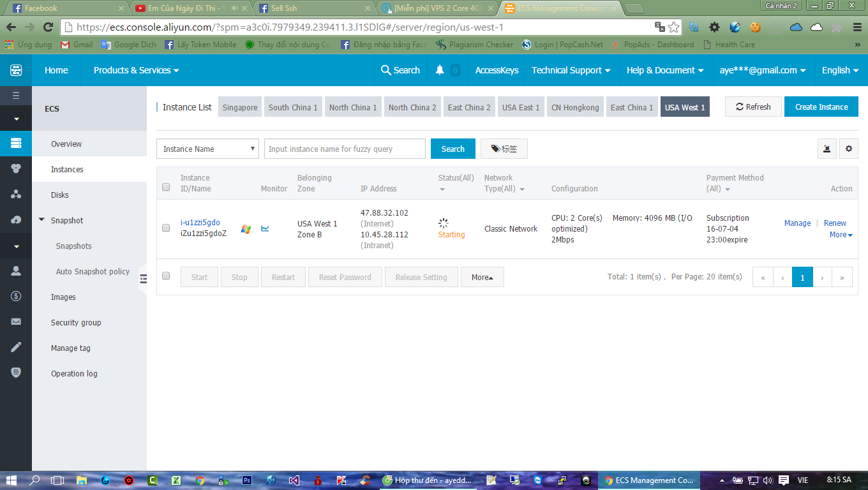Image resolution: width=868 pixels, height=490 pixels.
Task: Open Chrome's main menu icon
Action: [x=857, y=27]
